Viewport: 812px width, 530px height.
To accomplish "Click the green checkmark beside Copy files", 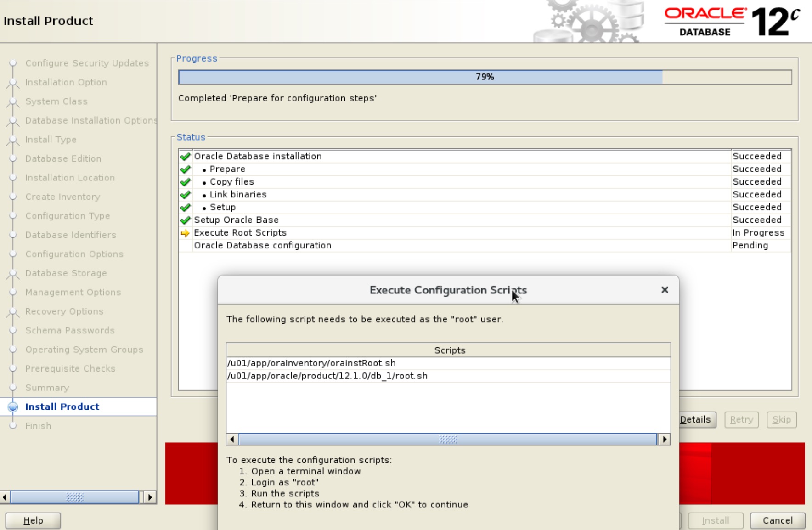I will point(186,182).
